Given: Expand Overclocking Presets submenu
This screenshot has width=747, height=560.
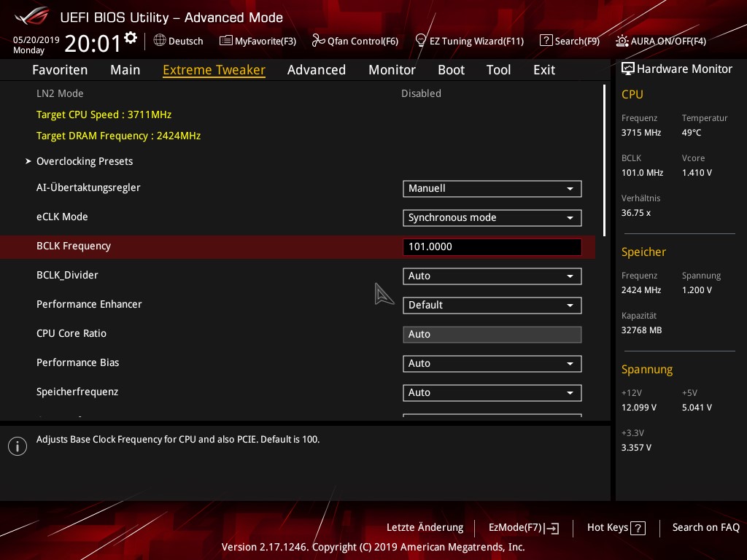Looking at the screenshot, I should pyautogui.click(x=85, y=161).
